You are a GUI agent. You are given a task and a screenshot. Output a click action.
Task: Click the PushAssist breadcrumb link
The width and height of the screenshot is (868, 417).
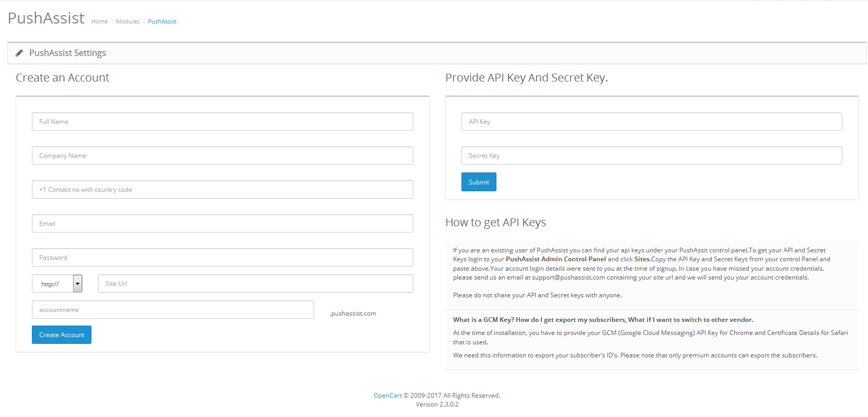tap(162, 21)
